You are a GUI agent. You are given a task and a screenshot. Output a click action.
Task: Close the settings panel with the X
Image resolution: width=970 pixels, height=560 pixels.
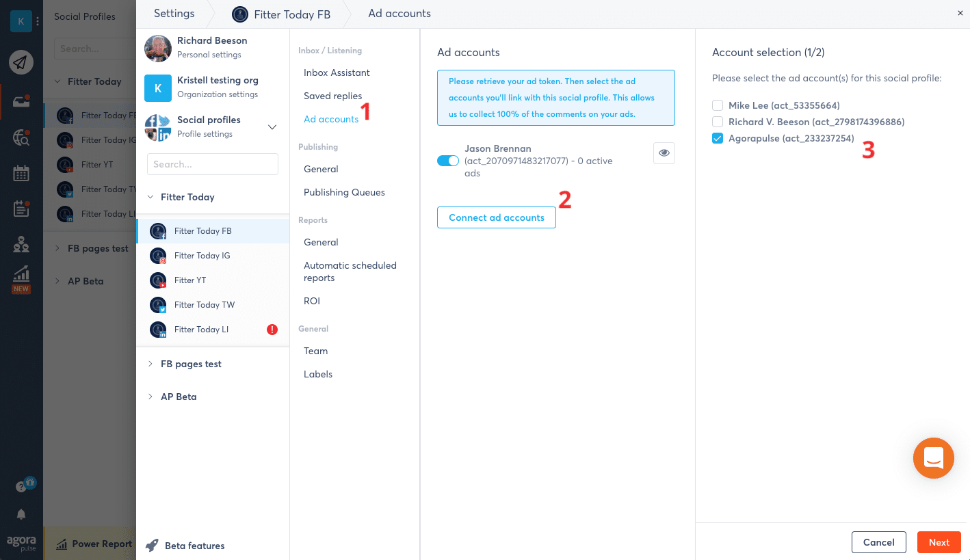pos(960,13)
